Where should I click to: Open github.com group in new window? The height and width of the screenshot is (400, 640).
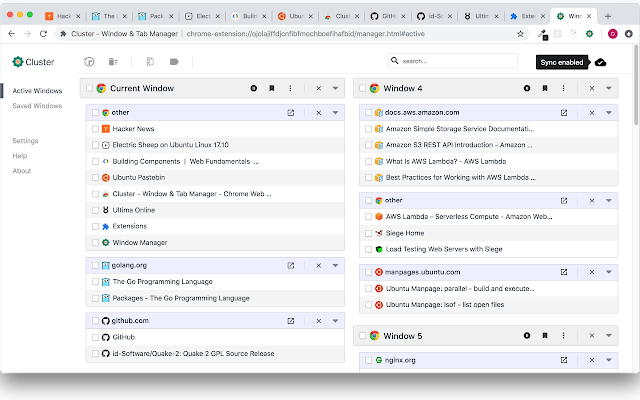[x=291, y=321]
